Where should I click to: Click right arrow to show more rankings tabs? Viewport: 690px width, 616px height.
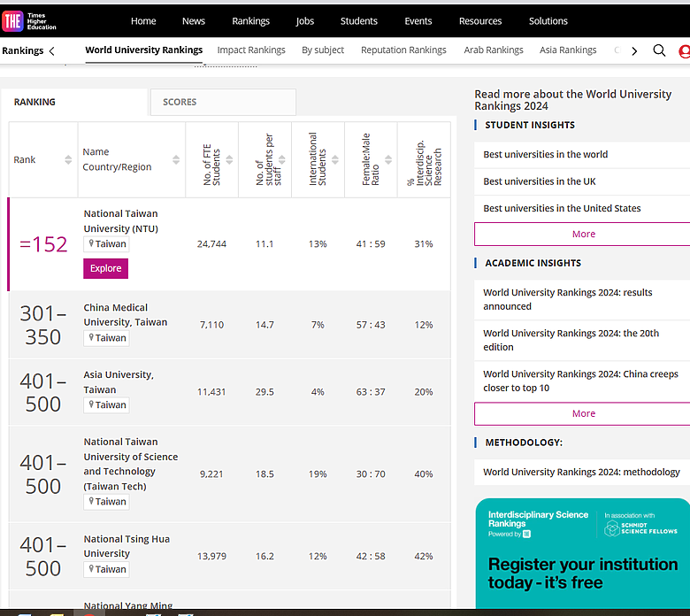634,51
